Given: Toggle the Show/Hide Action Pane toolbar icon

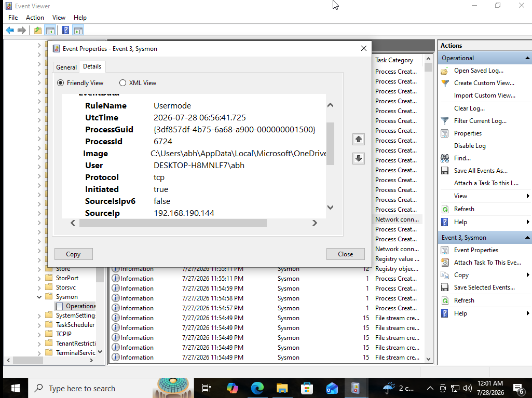Looking at the screenshot, I should [x=78, y=31].
